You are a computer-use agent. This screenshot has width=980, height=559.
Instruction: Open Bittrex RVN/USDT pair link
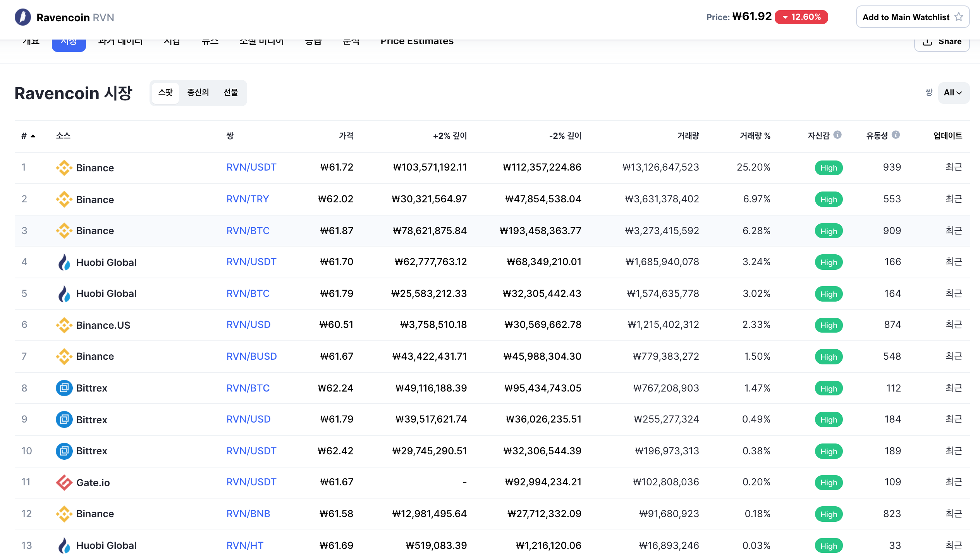(251, 451)
